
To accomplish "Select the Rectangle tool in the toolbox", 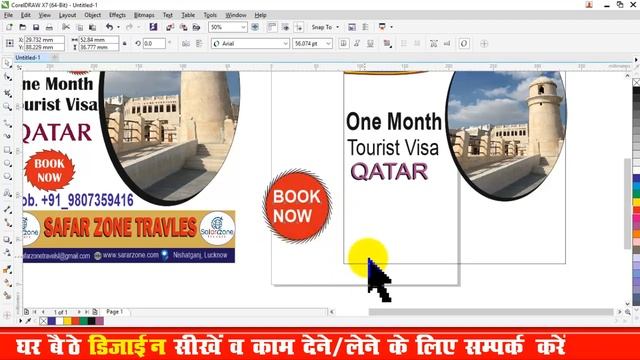I will pyautogui.click(x=7, y=150).
